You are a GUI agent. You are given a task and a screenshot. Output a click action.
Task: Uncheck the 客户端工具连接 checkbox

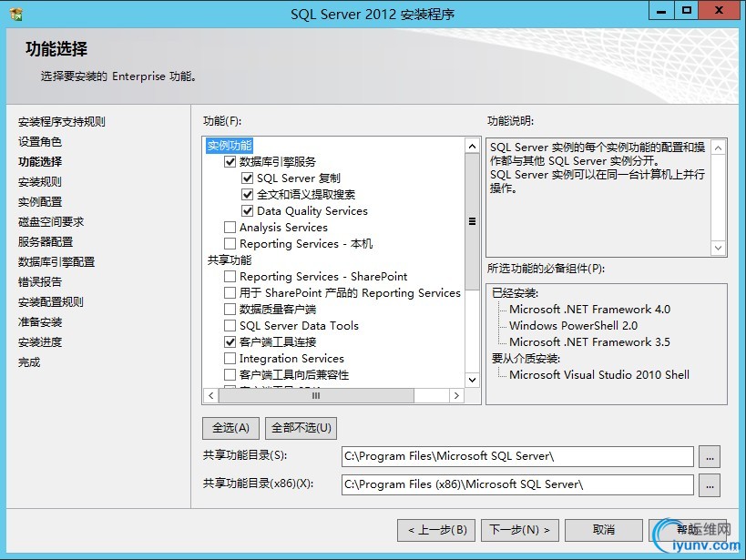[x=230, y=342]
